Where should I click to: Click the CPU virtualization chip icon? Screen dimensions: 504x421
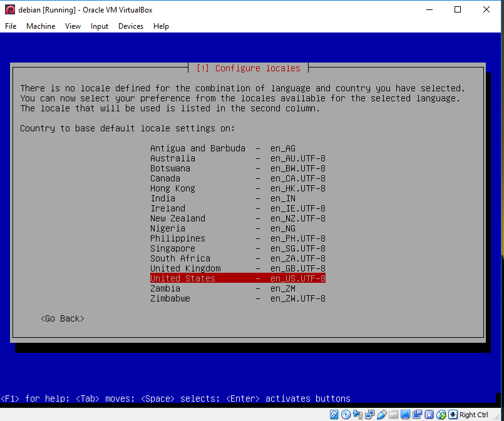(x=429, y=415)
